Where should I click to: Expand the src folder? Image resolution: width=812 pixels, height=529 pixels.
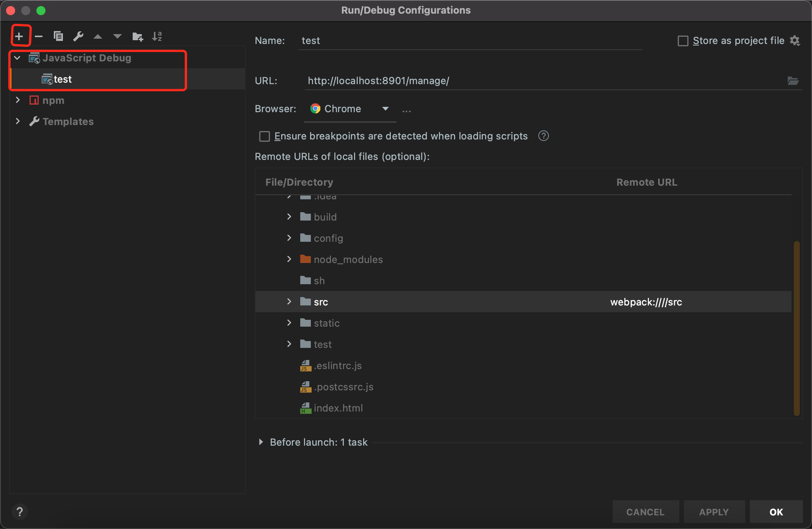click(289, 301)
